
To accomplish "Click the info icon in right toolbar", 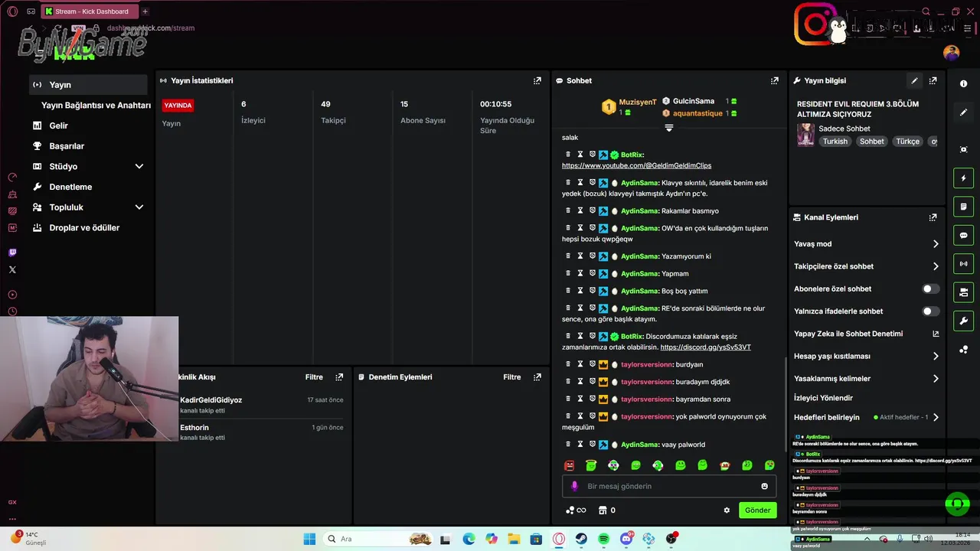I will [x=964, y=83].
